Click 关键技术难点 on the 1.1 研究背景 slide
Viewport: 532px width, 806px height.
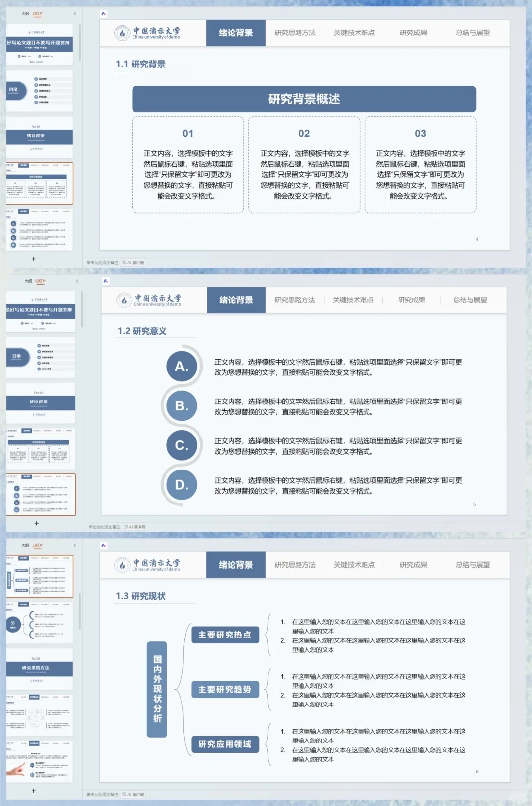click(x=354, y=33)
